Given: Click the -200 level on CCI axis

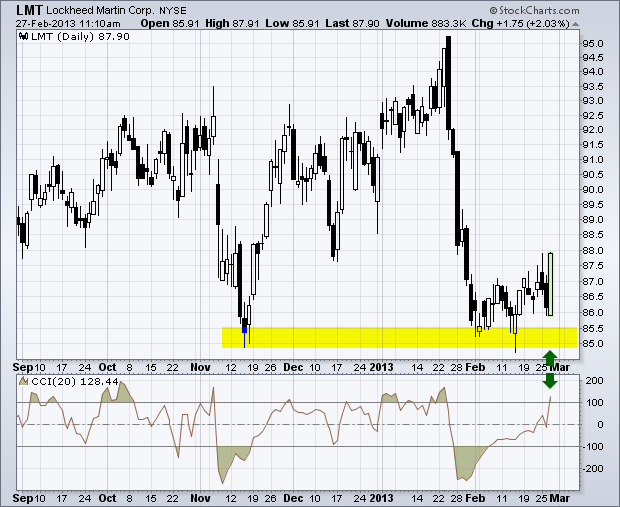Looking at the screenshot, I should tap(592, 469).
